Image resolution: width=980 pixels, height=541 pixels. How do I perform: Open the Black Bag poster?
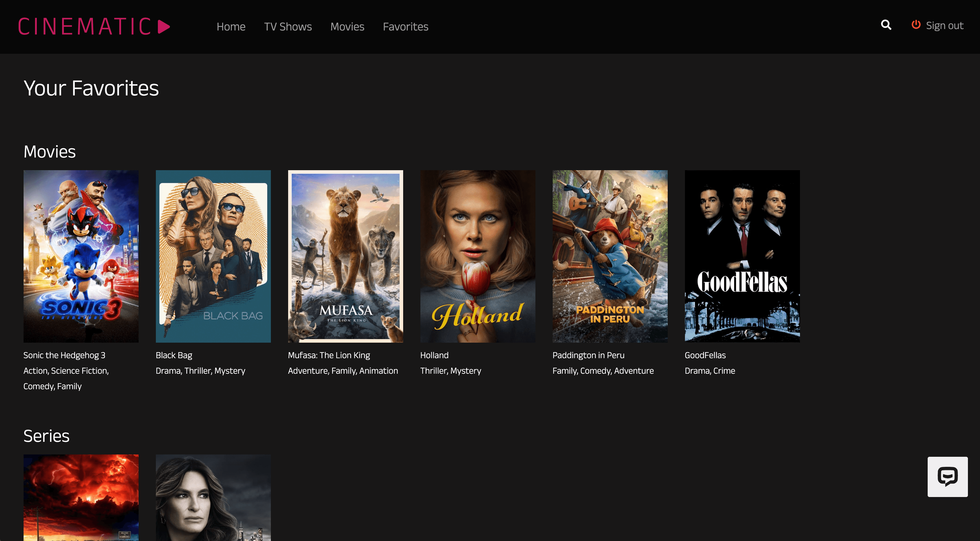pyautogui.click(x=213, y=256)
